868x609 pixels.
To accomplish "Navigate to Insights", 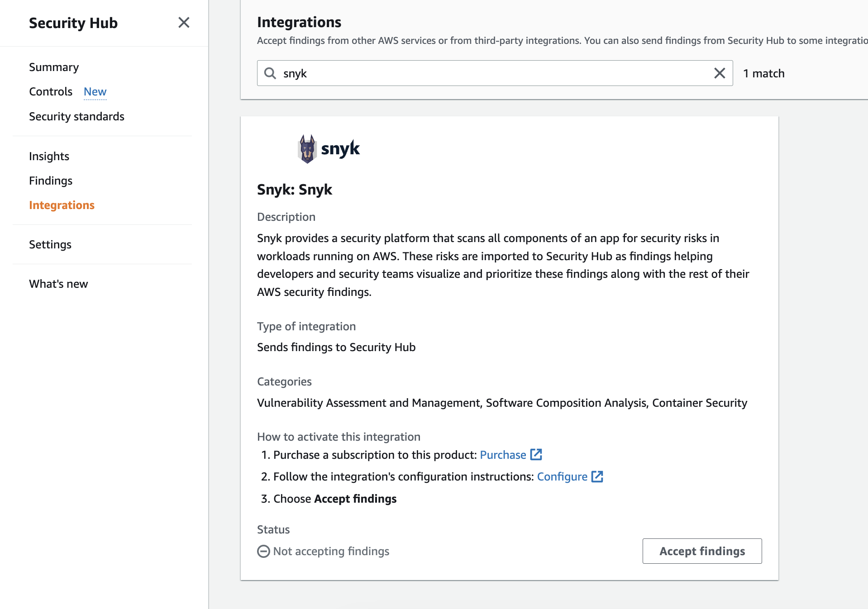I will point(49,156).
